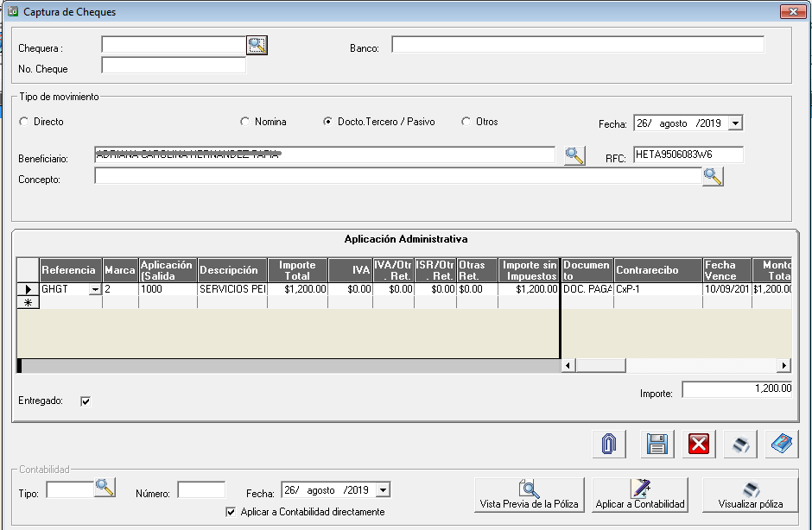Image resolution: width=812 pixels, height=530 pixels.
Task: Open the Contabilidad Tipo search magnifier
Action: tap(105, 489)
